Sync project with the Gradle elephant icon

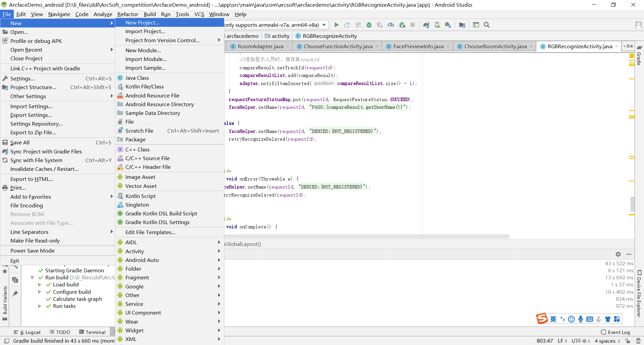pyautogui.click(x=426, y=25)
